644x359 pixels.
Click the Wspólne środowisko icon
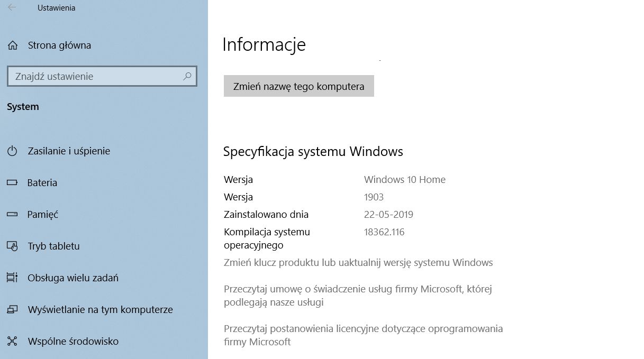click(12, 342)
